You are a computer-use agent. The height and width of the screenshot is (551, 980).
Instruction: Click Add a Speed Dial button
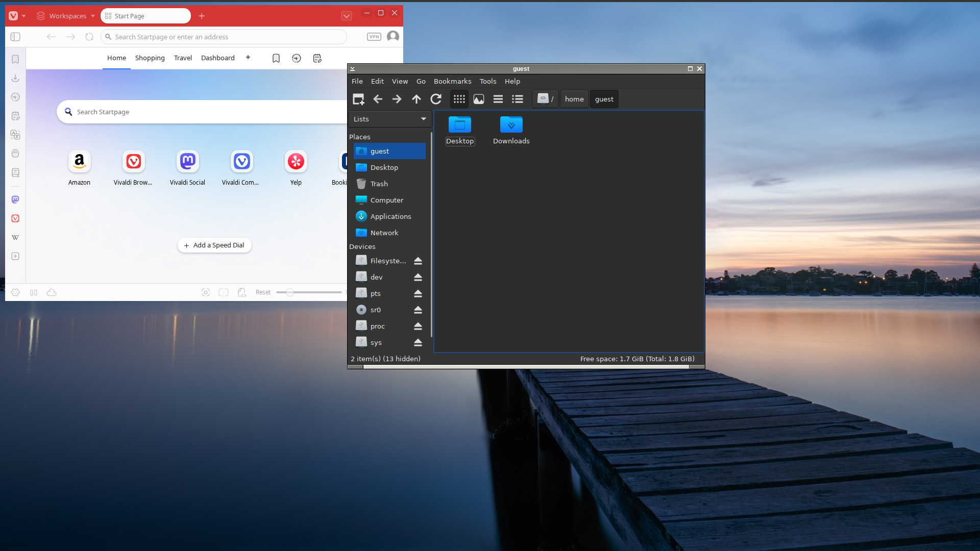tap(214, 245)
